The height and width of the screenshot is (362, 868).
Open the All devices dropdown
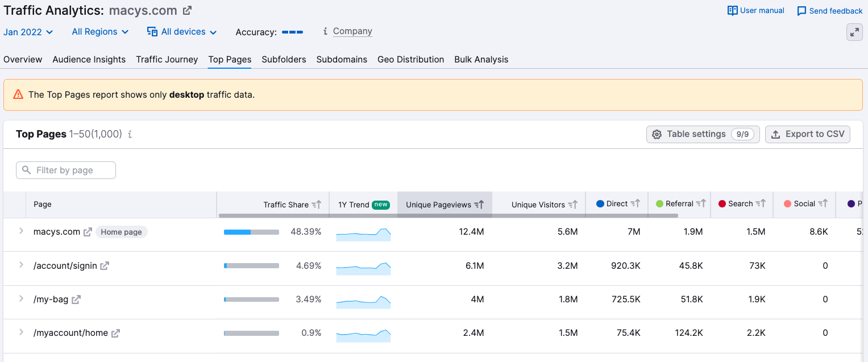[182, 32]
